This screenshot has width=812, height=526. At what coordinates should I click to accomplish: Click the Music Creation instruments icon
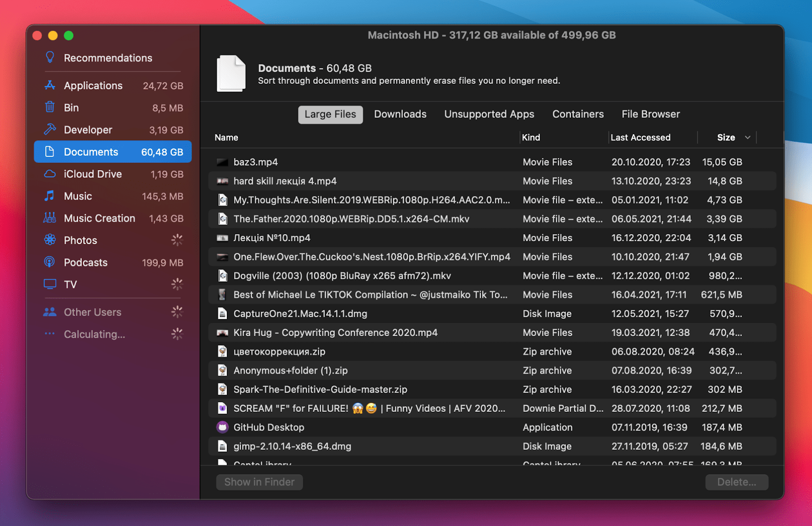(50, 218)
